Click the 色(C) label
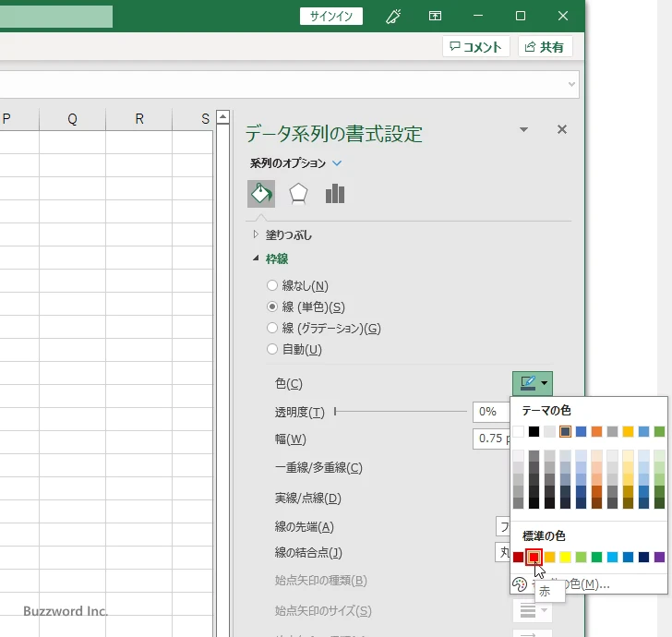Image resolution: width=672 pixels, height=637 pixels. point(288,383)
